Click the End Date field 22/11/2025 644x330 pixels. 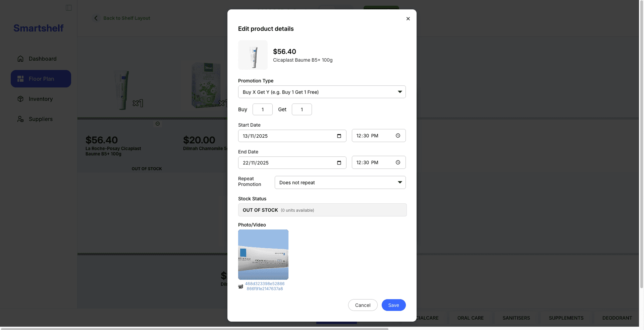coord(292,162)
